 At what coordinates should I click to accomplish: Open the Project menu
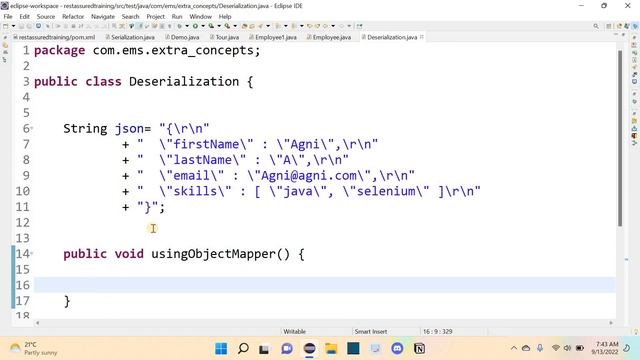point(156,16)
